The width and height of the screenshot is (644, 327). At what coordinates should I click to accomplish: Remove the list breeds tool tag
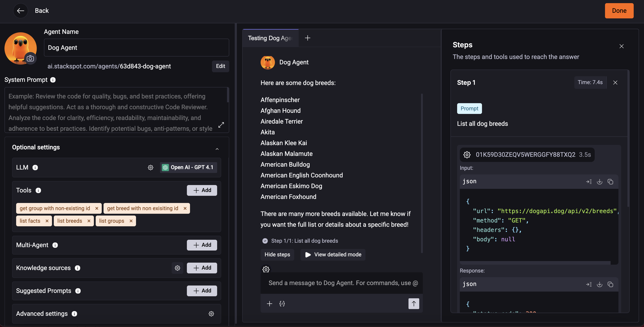pyautogui.click(x=89, y=221)
